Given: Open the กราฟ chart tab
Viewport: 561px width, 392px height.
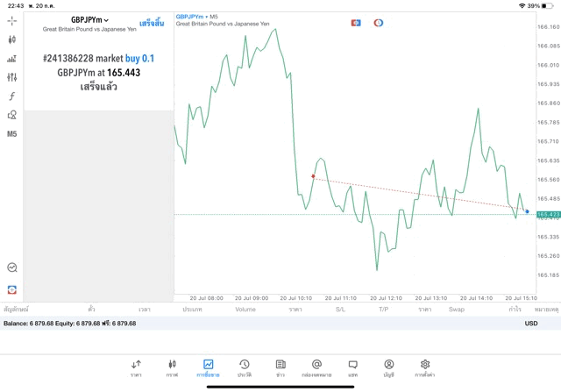Looking at the screenshot, I should [x=172, y=368].
